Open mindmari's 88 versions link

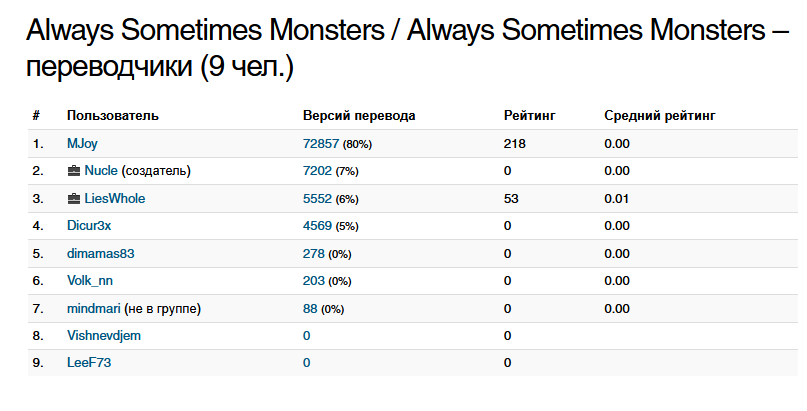point(310,309)
